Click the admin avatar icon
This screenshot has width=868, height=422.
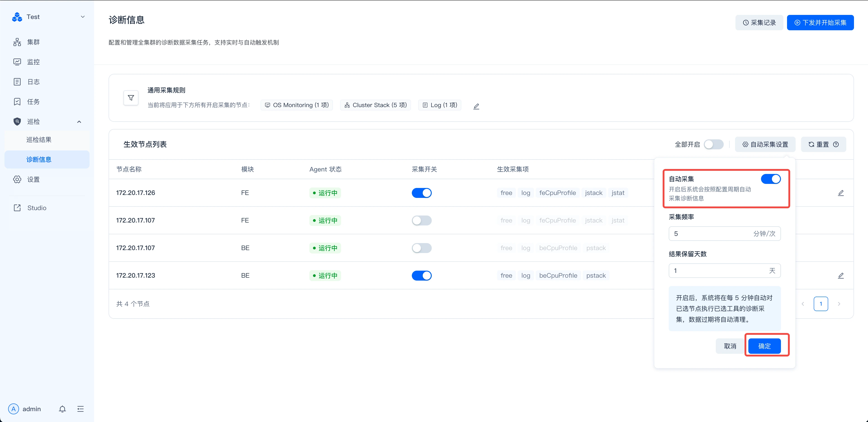tap(14, 409)
